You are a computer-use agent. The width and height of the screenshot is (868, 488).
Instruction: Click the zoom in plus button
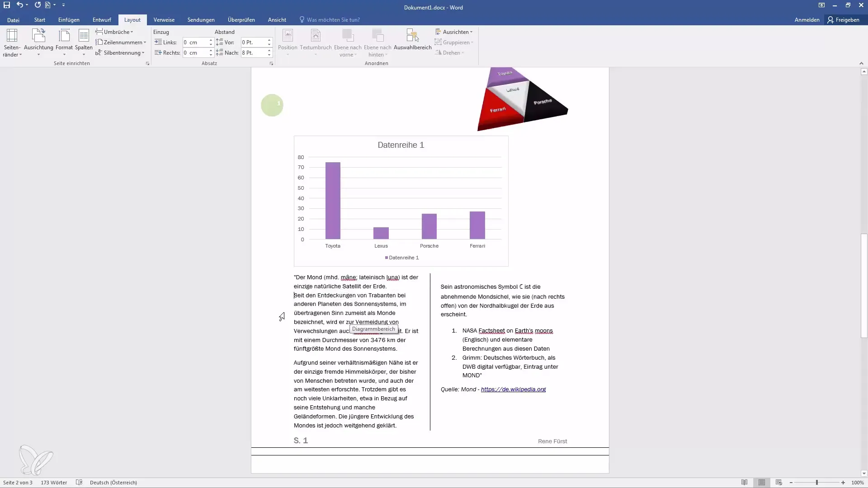(x=843, y=483)
